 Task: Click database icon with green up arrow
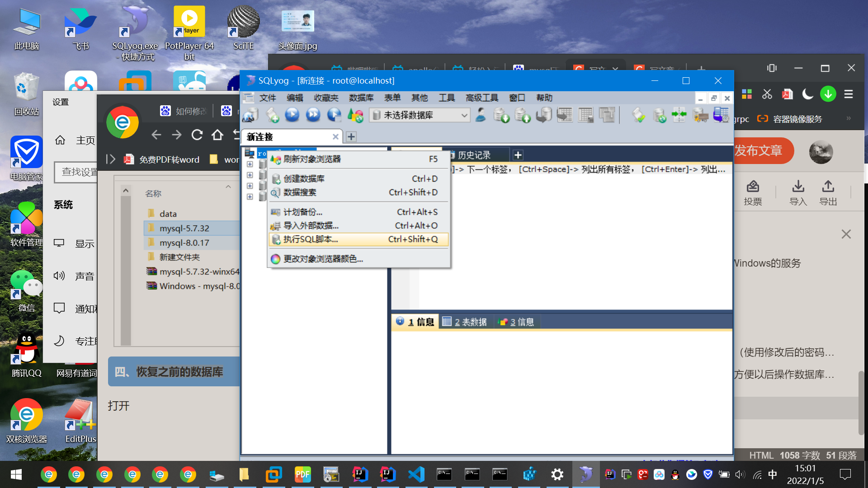point(523,115)
